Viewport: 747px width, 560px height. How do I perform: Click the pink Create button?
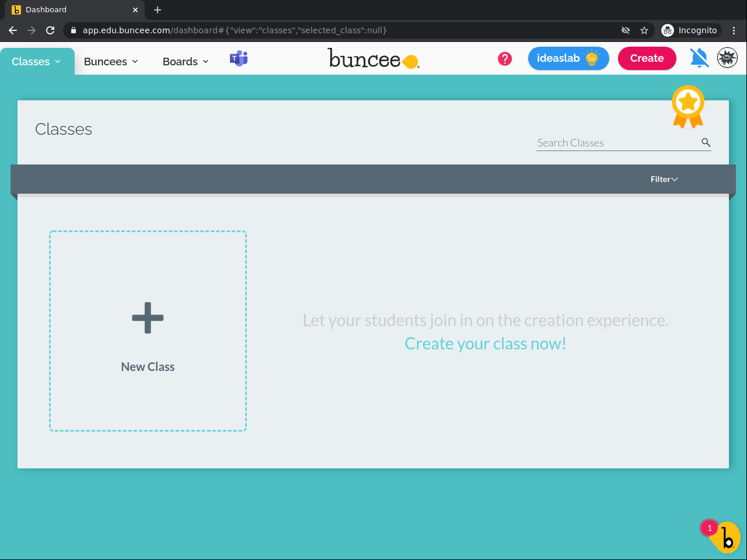(647, 58)
